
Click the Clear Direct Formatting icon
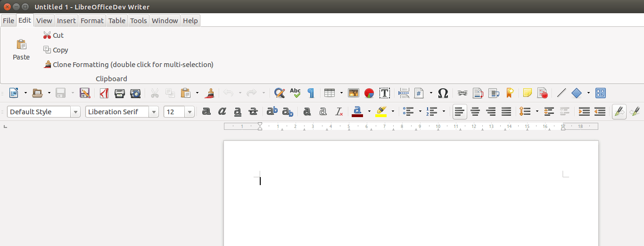[339, 112]
